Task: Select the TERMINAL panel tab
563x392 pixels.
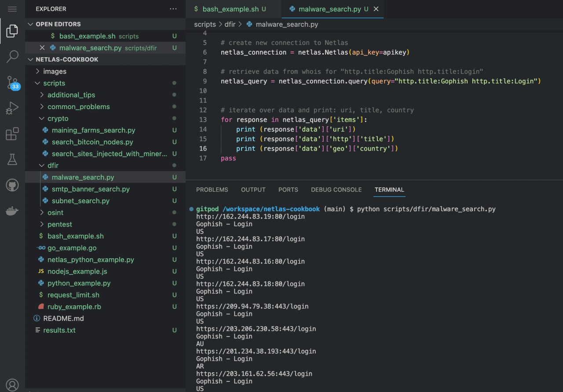Action: click(389, 190)
